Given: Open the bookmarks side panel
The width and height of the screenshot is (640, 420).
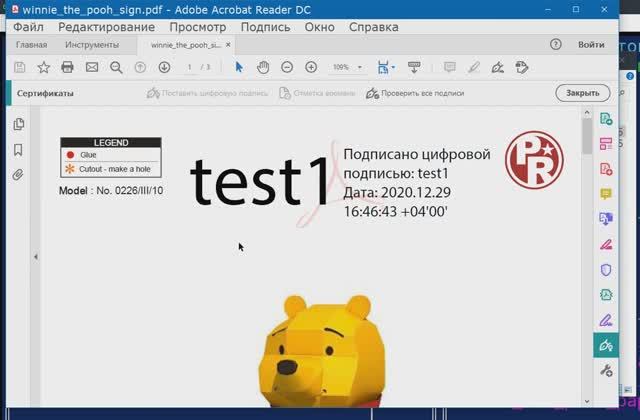Looking at the screenshot, I should (x=18, y=150).
